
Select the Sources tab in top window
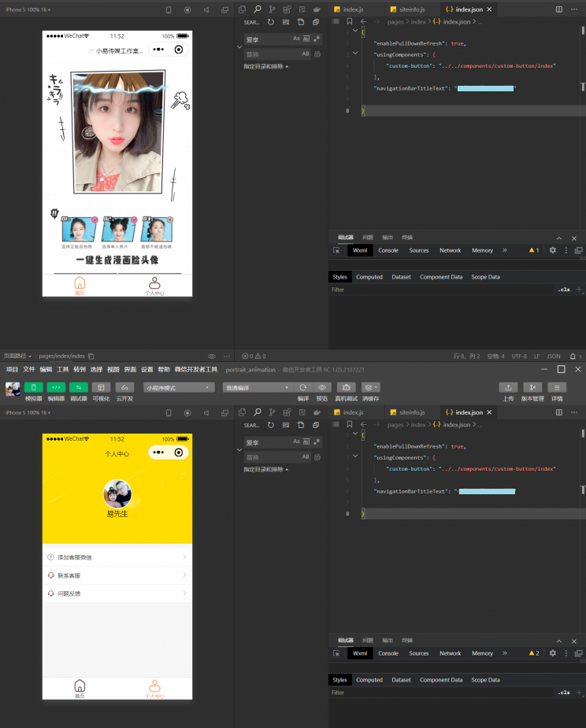pos(419,250)
